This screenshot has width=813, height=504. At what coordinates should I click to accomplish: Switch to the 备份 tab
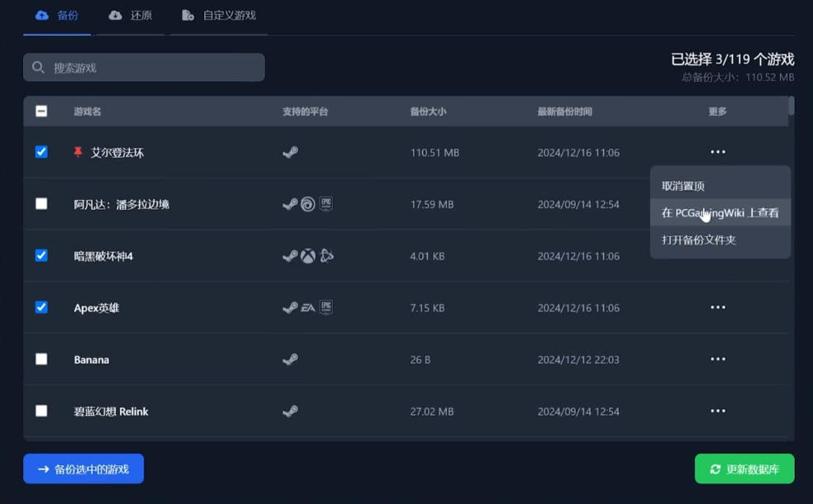point(57,16)
